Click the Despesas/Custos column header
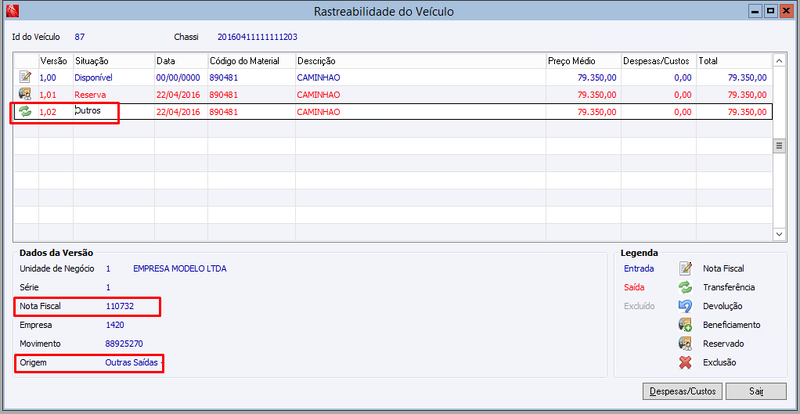Screen dimensions: 800x414 (x=659, y=61)
